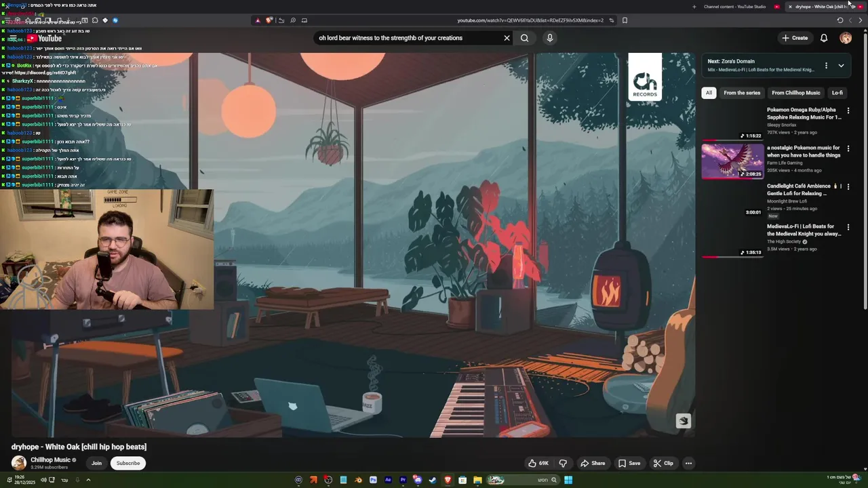
Task: Clip the video
Action: click(663, 464)
